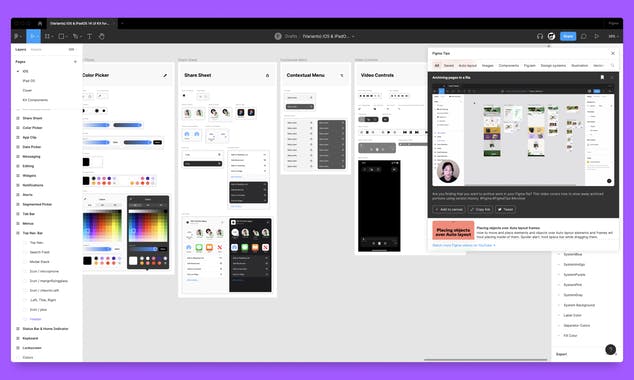Screen dimensions: 634x380
Task: Open Watch more Figma videos on YouTube link
Action: pos(463,245)
